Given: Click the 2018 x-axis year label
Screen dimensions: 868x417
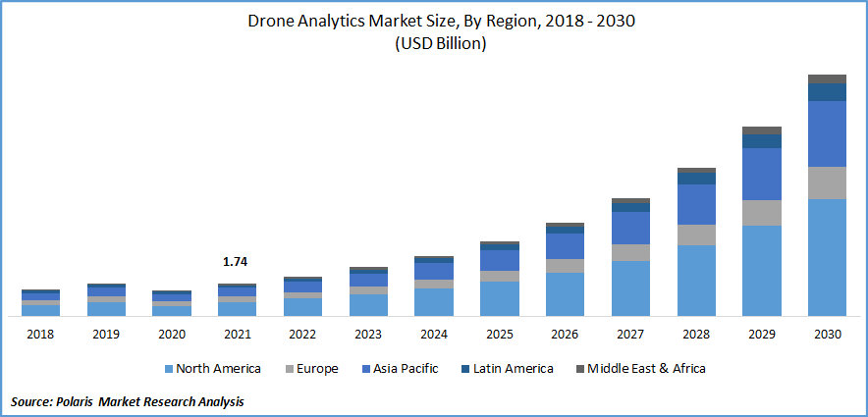Looking at the screenshot, I should [40, 334].
